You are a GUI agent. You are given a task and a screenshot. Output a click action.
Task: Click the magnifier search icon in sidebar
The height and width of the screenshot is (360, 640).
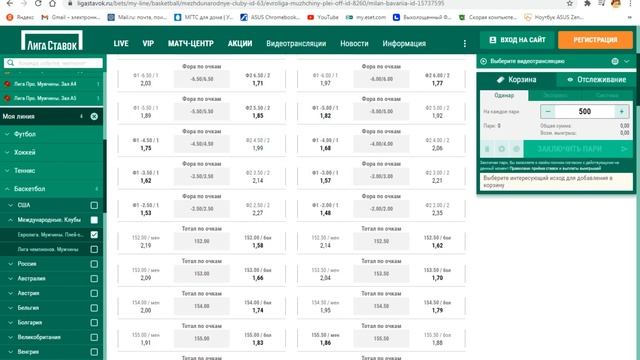tap(11, 63)
